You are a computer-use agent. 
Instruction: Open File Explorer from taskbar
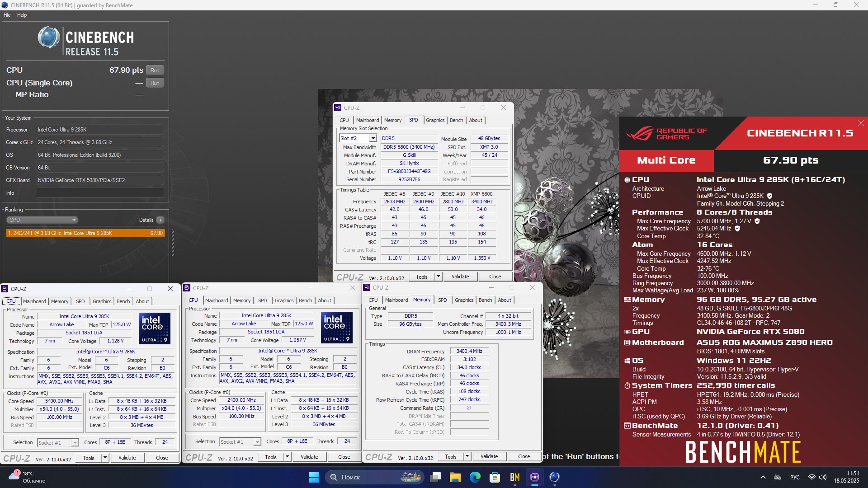455,477
